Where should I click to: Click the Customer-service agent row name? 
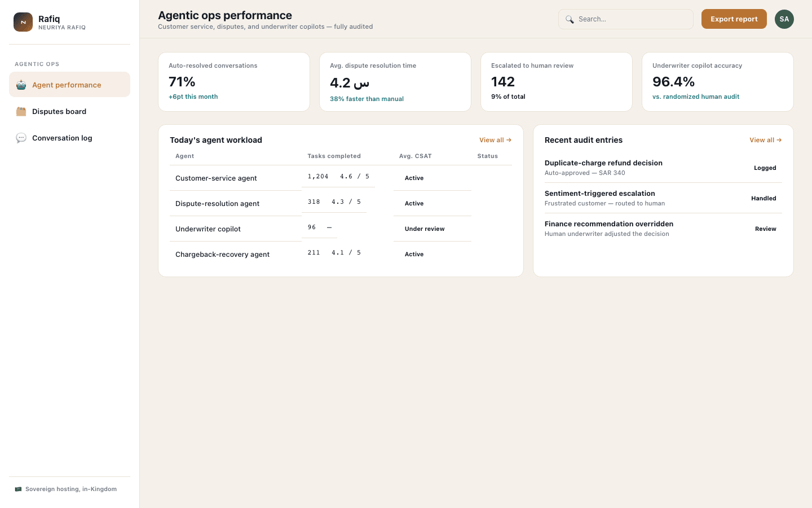coord(216,178)
